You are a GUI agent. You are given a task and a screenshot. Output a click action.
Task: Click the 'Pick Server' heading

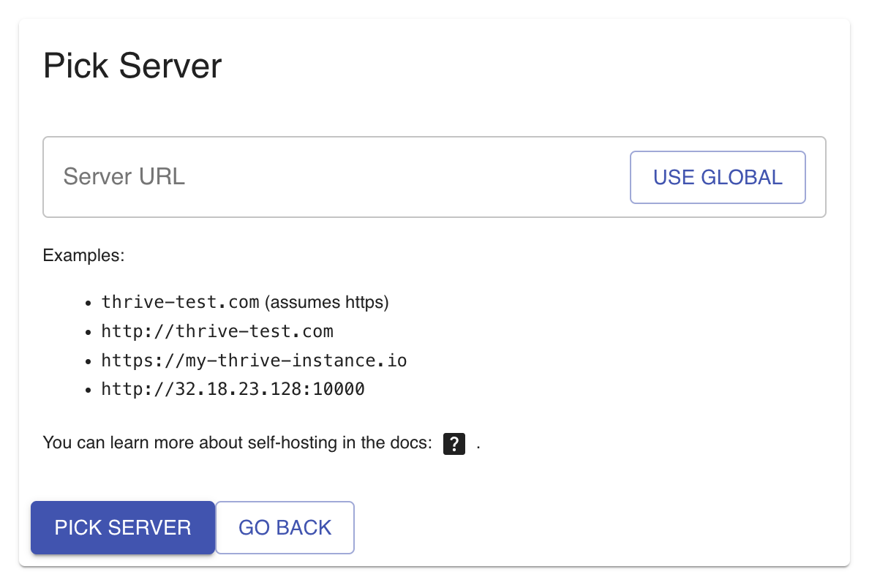(x=132, y=66)
